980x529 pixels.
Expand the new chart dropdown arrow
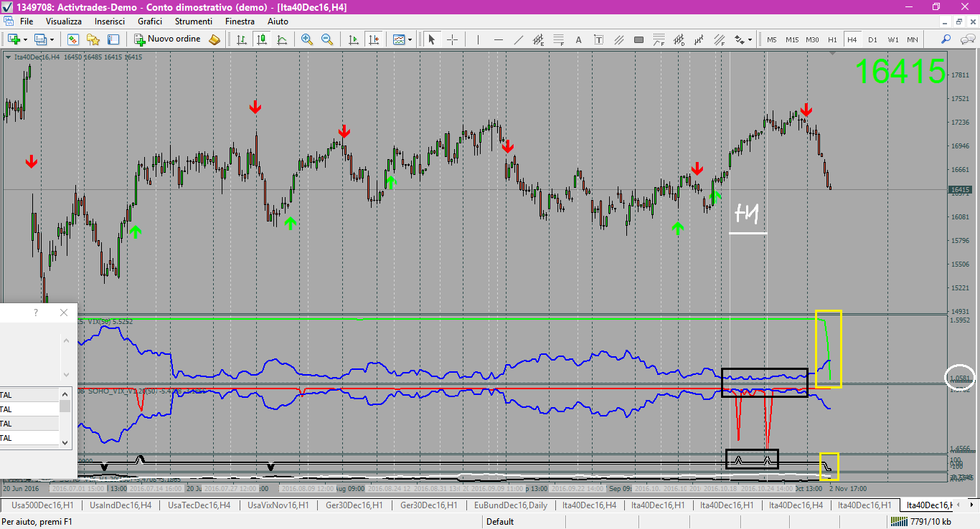[x=25, y=39]
